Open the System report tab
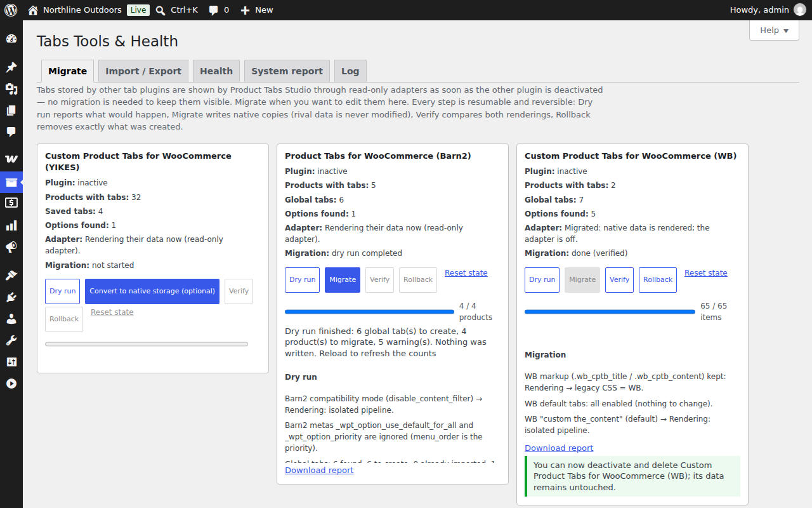812x508 pixels. click(x=287, y=71)
